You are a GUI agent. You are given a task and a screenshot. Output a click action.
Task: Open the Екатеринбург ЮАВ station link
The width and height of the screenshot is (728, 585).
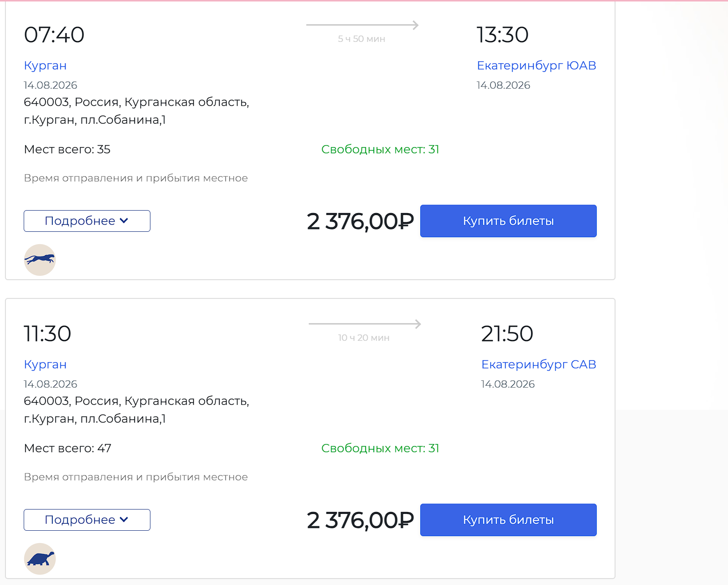pos(537,66)
